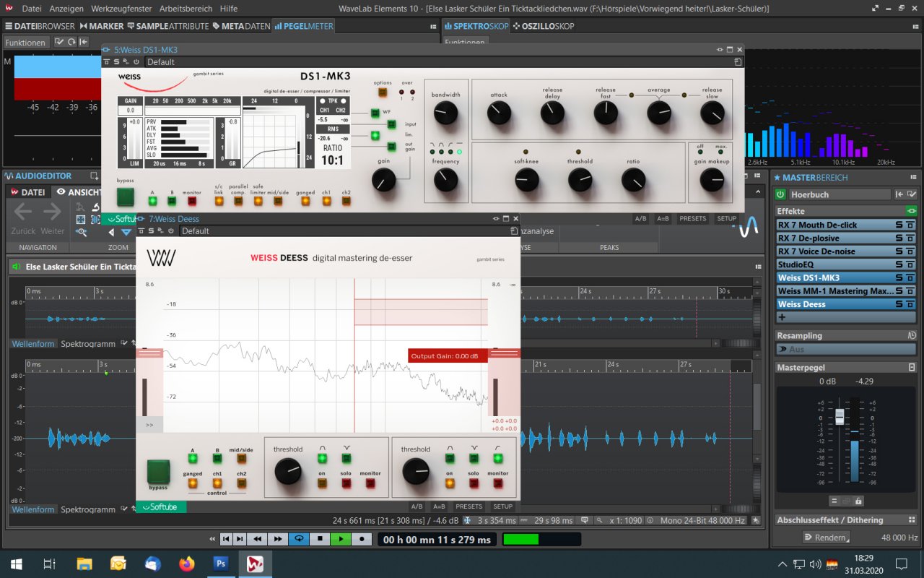Click the options button in DS1-MK3
The width and height of the screenshot is (924, 578).
click(x=383, y=92)
